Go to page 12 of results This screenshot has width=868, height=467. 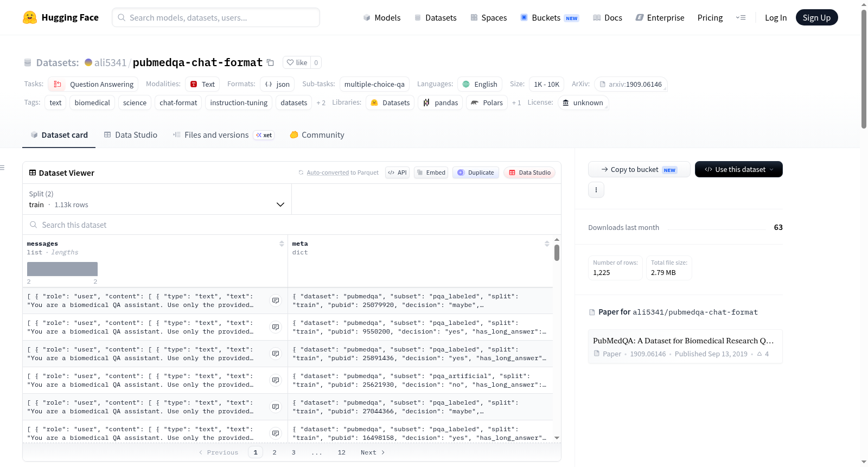[x=341, y=452]
